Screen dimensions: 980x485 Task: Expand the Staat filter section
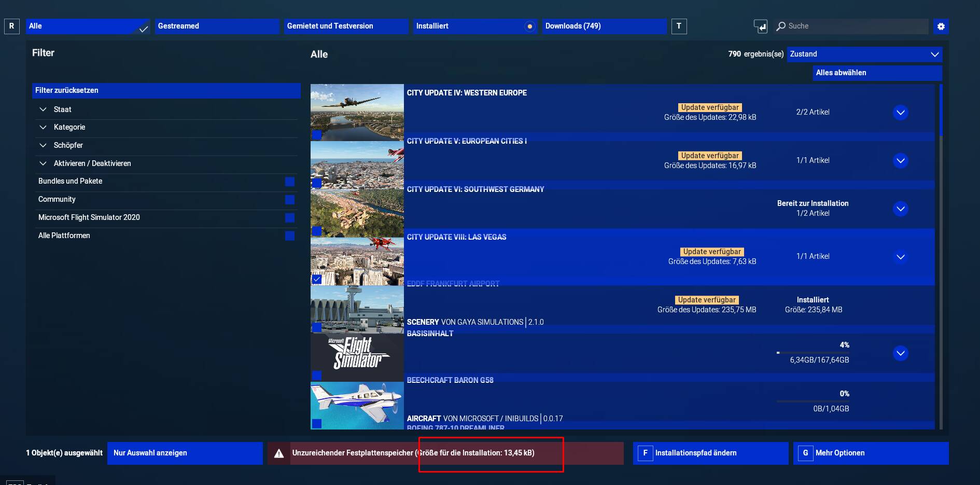coord(43,109)
